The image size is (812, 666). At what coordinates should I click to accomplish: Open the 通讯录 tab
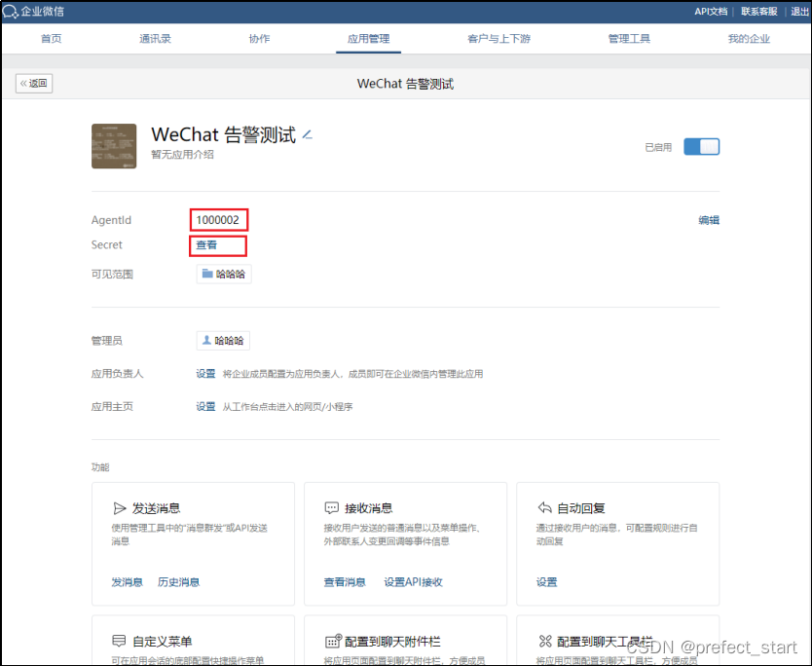[x=156, y=39]
